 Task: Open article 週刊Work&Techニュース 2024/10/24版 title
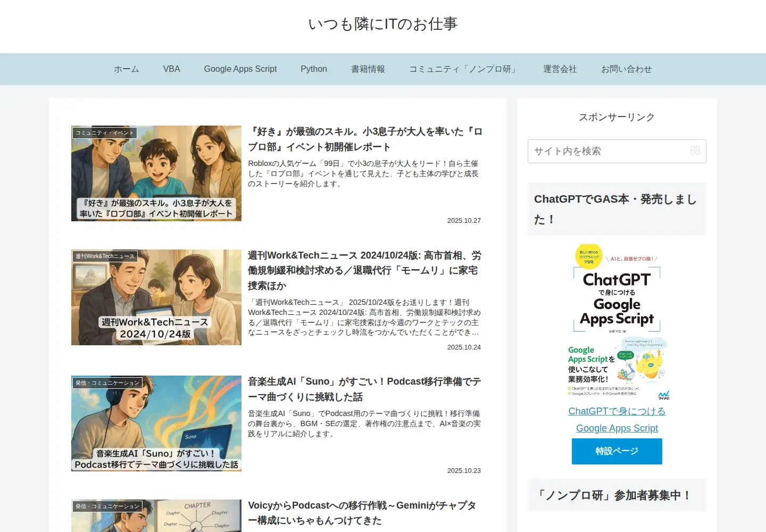point(365,270)
